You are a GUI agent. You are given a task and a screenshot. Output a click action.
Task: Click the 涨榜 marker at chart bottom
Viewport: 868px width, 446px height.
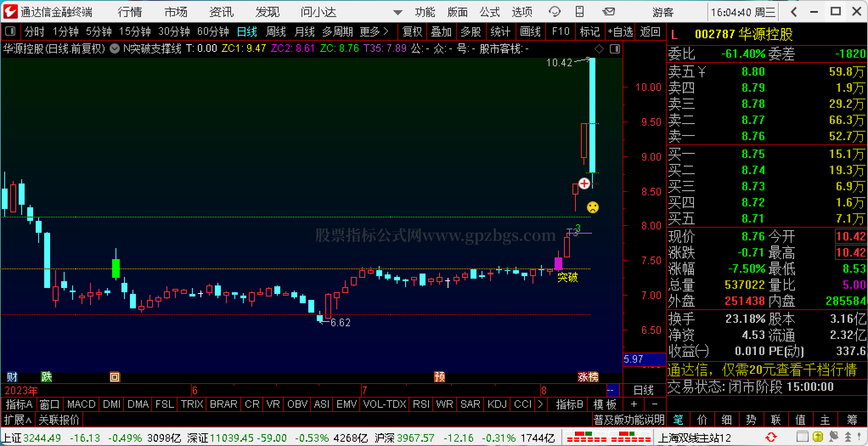[x=588, y=377]
